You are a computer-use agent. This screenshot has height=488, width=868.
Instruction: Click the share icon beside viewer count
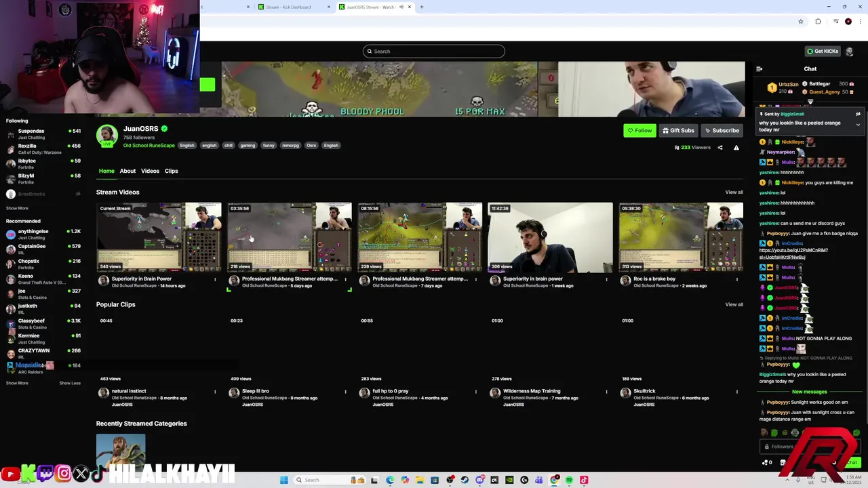(x=720, y=147)
